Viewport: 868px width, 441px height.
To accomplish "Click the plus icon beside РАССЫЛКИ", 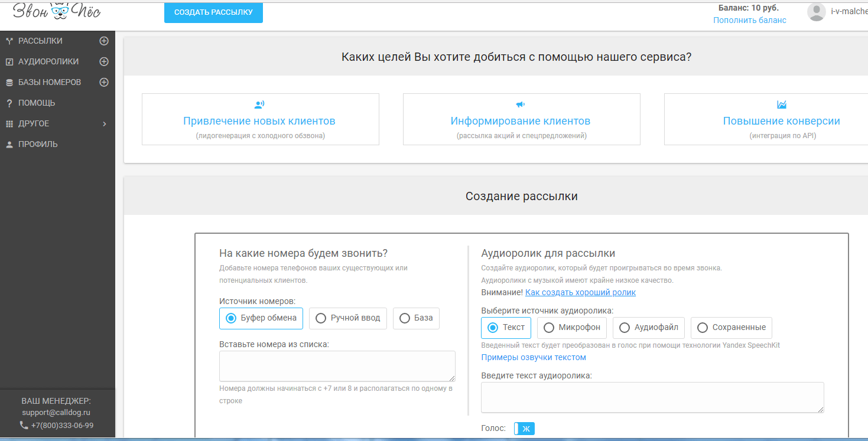I will point(104,41).
